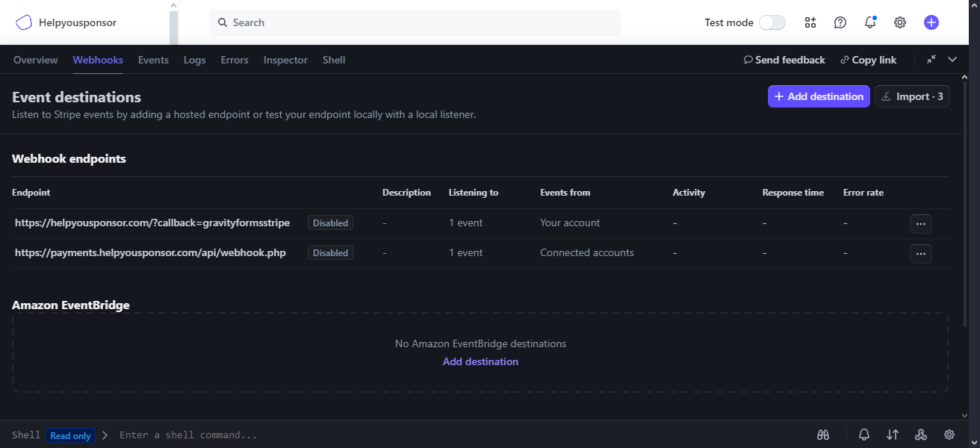Click the Event destinations page heading
Image resolution: width=980 pixels, height=448 pixels.
click(x=76, y=97)
